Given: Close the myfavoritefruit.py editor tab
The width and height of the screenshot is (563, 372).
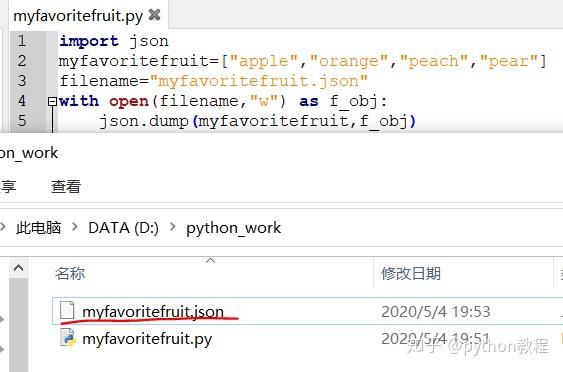Looking at the screenshot, I should (x=154, y=14).
